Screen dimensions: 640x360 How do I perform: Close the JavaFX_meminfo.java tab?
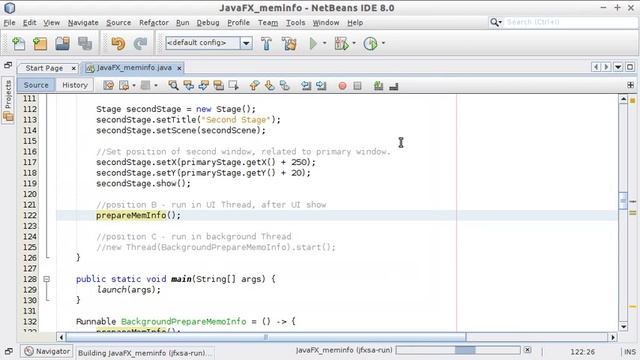[x=179, y=68]
